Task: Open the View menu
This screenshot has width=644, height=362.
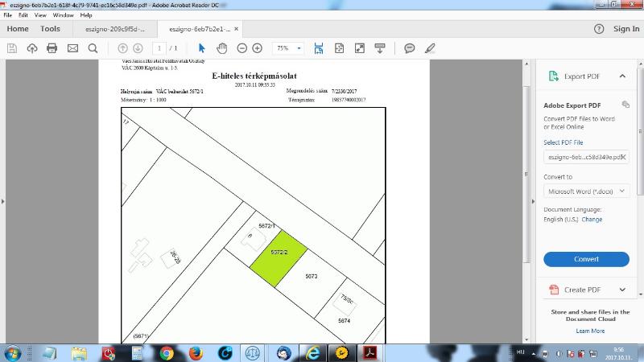Action: tap(39, 15)
